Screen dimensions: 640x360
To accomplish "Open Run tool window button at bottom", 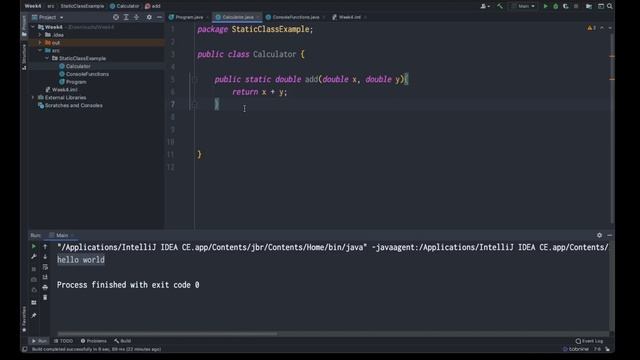I will click(39, 341).
